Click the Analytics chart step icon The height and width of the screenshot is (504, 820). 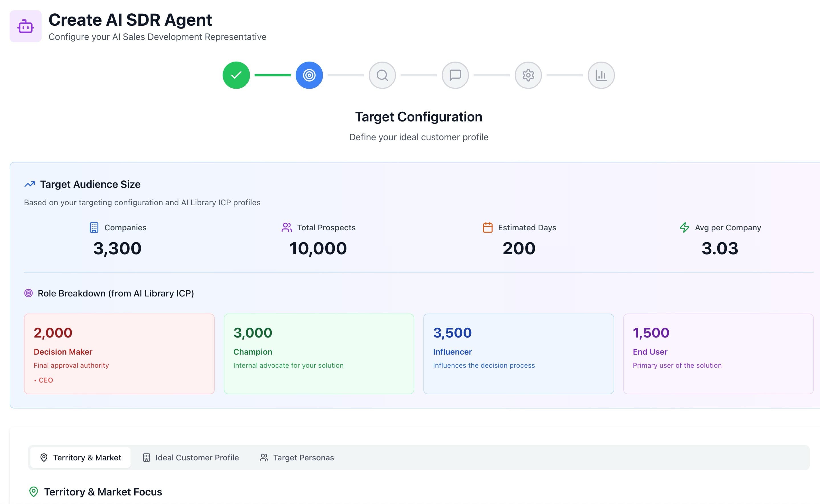pos(601,75)
